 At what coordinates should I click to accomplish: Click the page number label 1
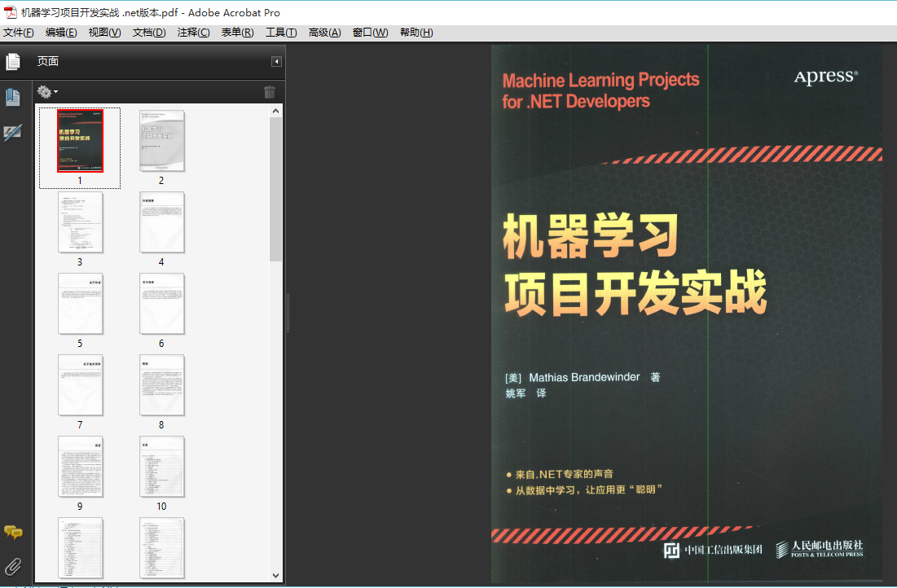coord(80,180)
